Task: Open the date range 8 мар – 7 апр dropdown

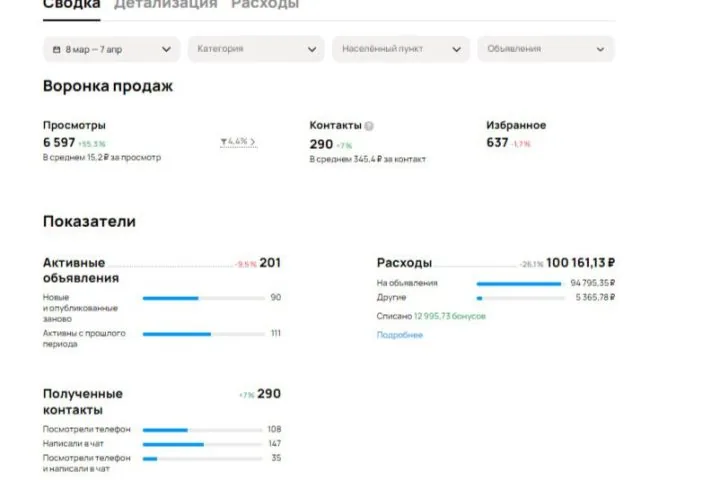Action: [x=112, y=49]
